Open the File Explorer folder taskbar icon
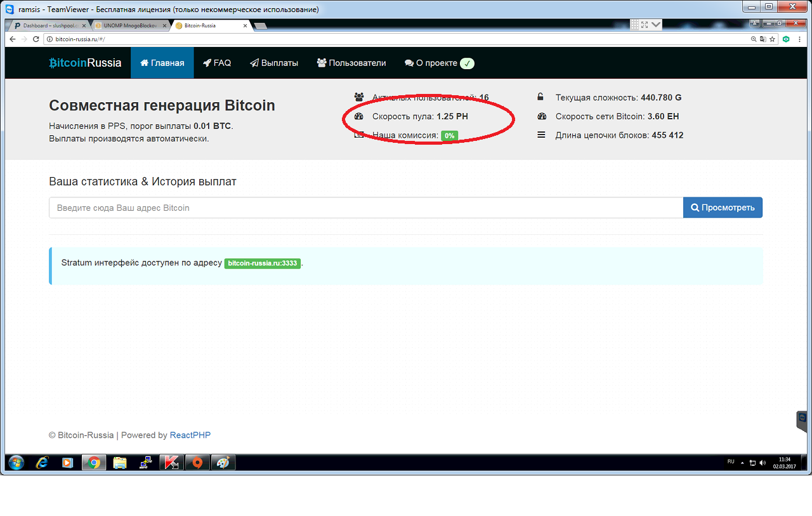 tap(120, 463)
